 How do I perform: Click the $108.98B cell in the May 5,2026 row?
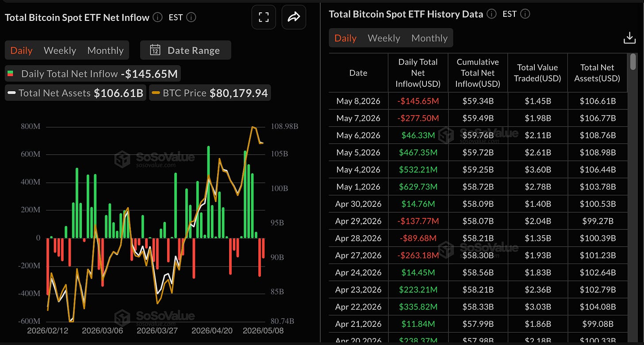coord(598,152)
